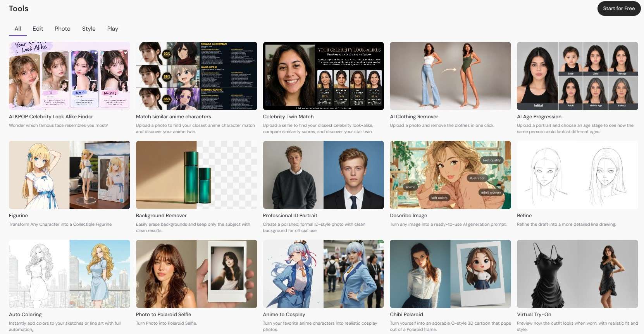Open the Describe Image thumbnail
Screen dimensions: 644x334
coord(450,175)
